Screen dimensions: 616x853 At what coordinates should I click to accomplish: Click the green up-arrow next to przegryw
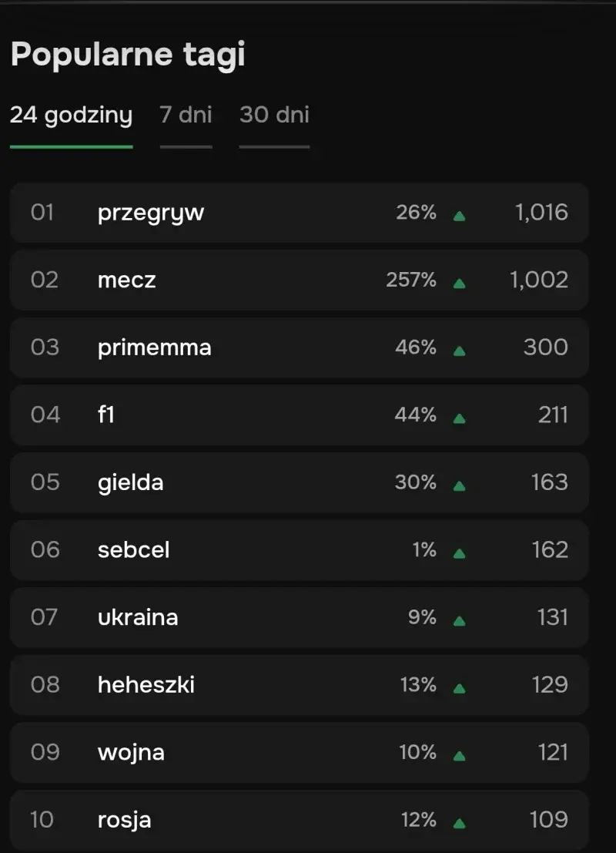(x=459, y=214)
